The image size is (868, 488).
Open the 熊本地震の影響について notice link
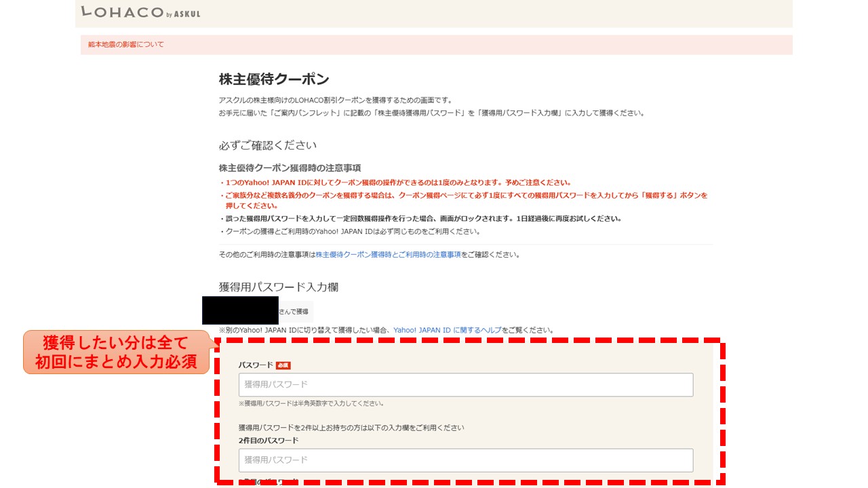(x=126, y=45)
